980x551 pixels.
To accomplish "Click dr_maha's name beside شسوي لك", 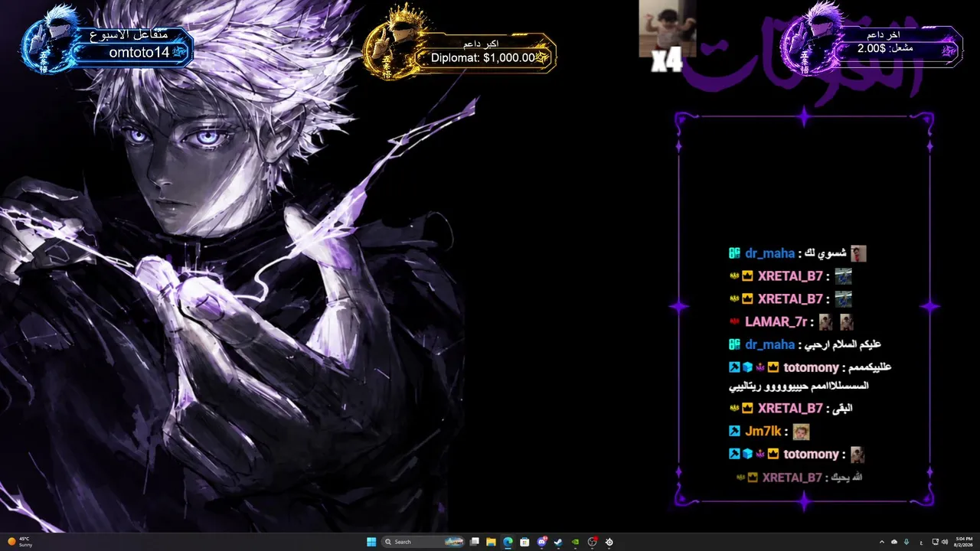I will coord(770,253).
